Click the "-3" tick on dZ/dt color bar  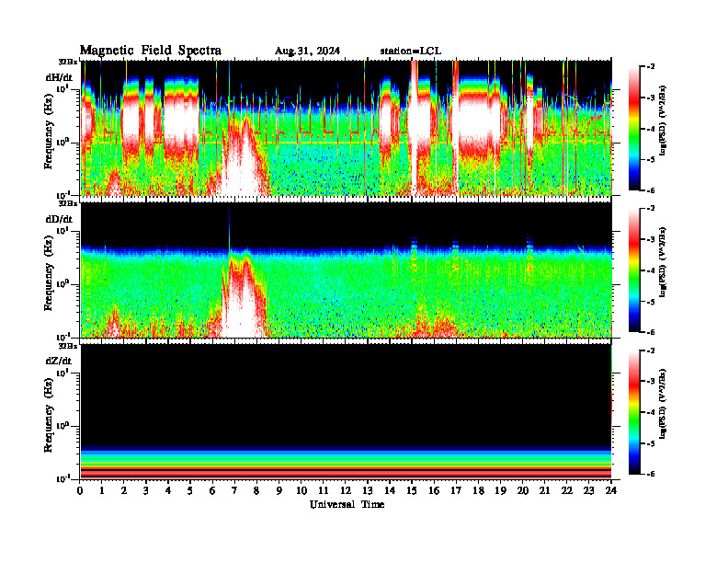click(651, 382)
